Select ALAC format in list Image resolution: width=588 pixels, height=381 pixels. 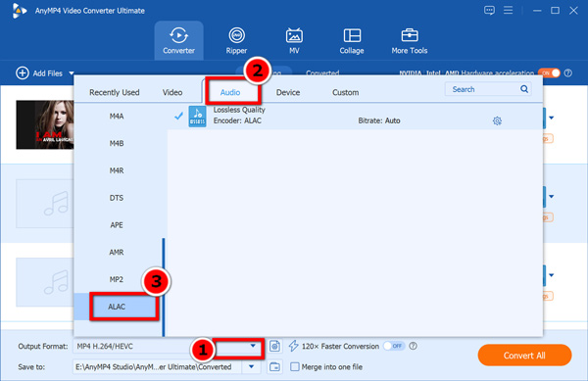pyautogui.click(x=117, y=307)
